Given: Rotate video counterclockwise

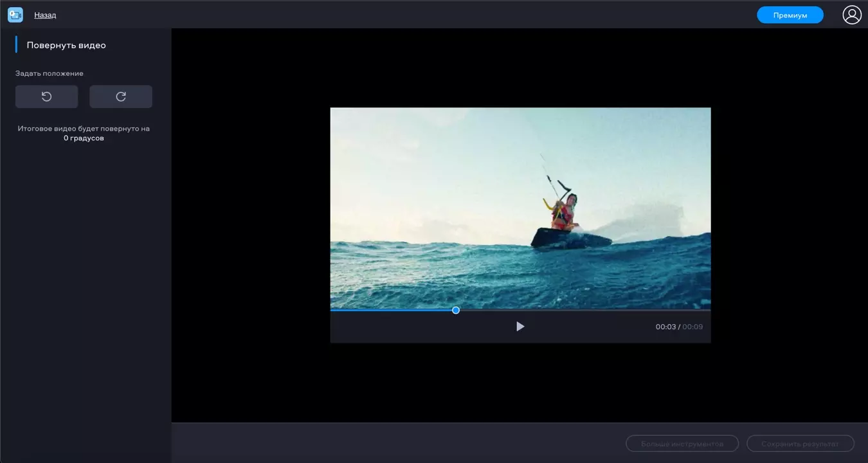Looking at the screenshot, I should [x=47, y=96].
